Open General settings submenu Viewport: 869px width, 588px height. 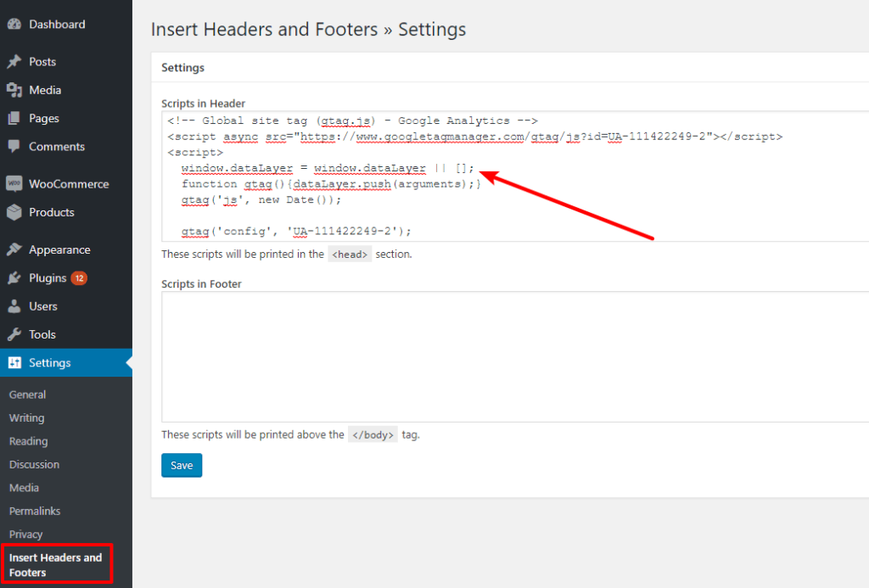(x=28, y=395)
